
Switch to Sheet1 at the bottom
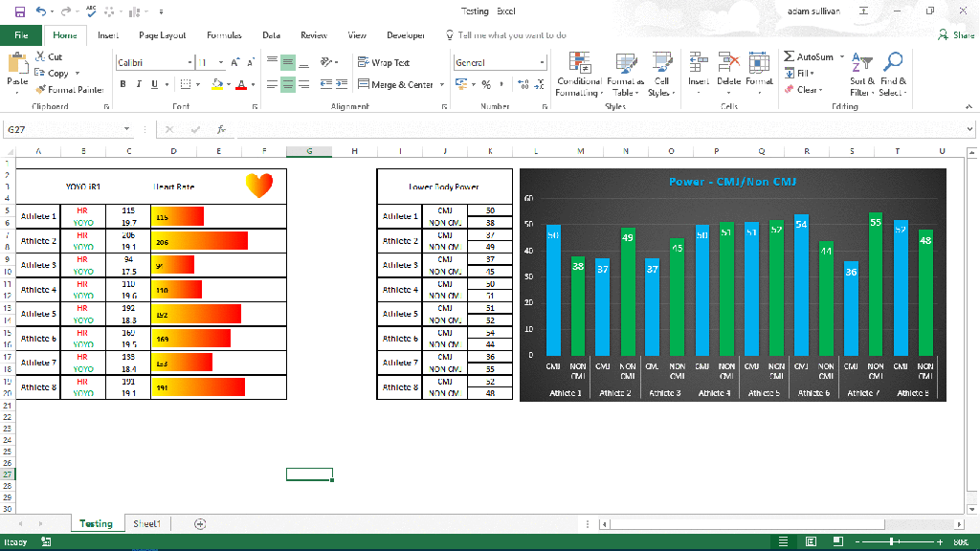[x=148, y=523]
